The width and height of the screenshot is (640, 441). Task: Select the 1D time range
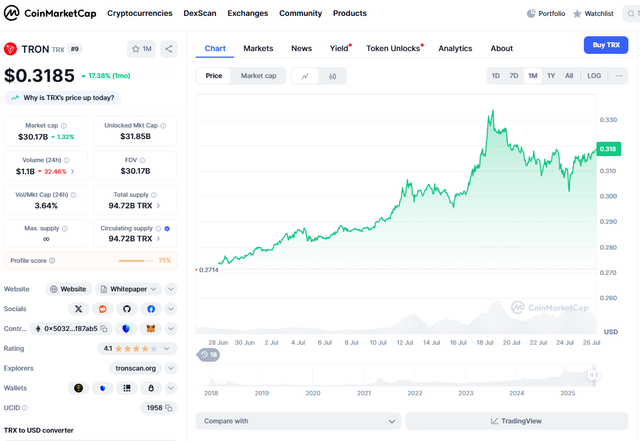click(496, 76)
